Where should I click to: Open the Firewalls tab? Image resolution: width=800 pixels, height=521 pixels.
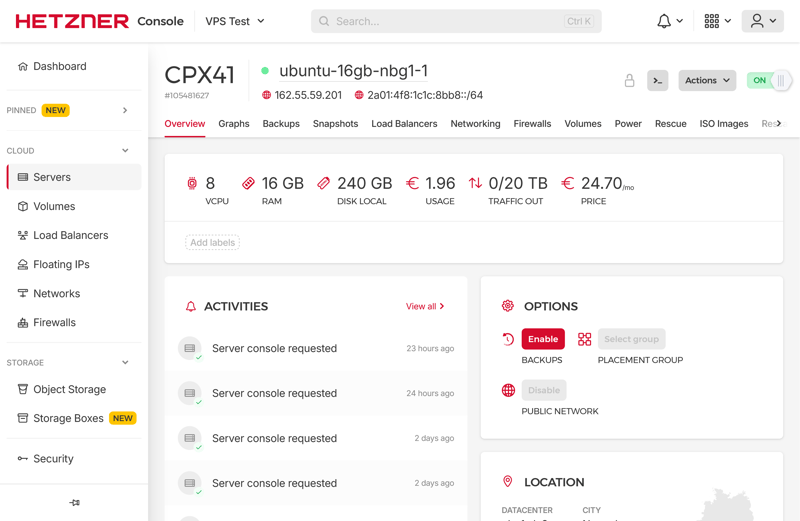(532, 124)
